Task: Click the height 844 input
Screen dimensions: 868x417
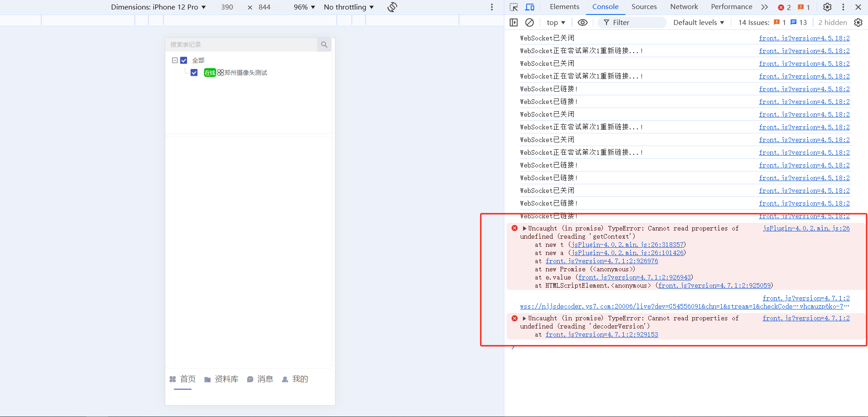Action: pyautogui.click(x=265, y=7)
